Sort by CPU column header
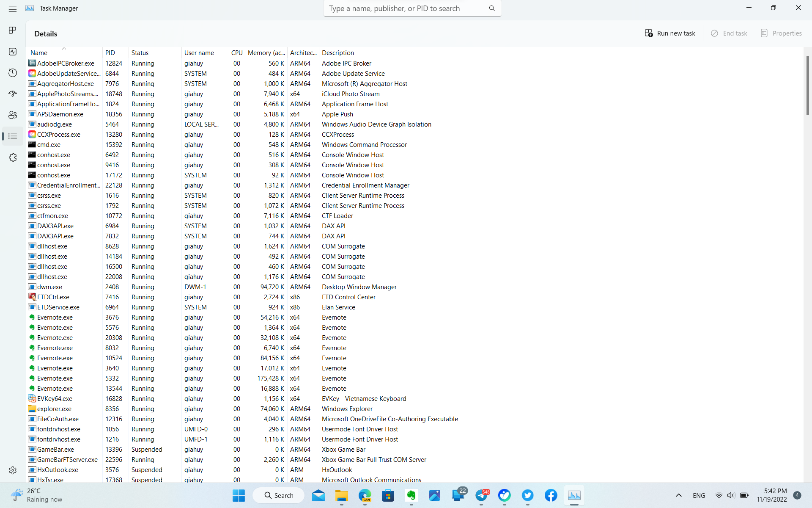 click(235, 52)
